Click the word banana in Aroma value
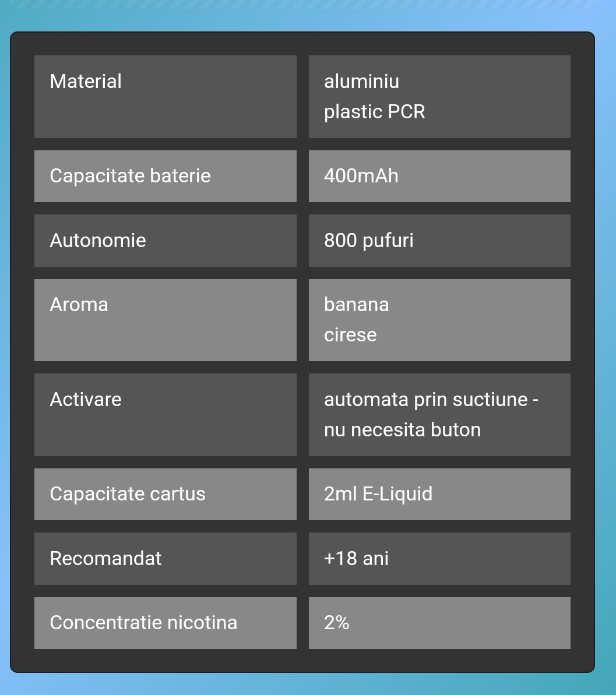This screenshot has height=695, width=616. (x=357, y=305)
